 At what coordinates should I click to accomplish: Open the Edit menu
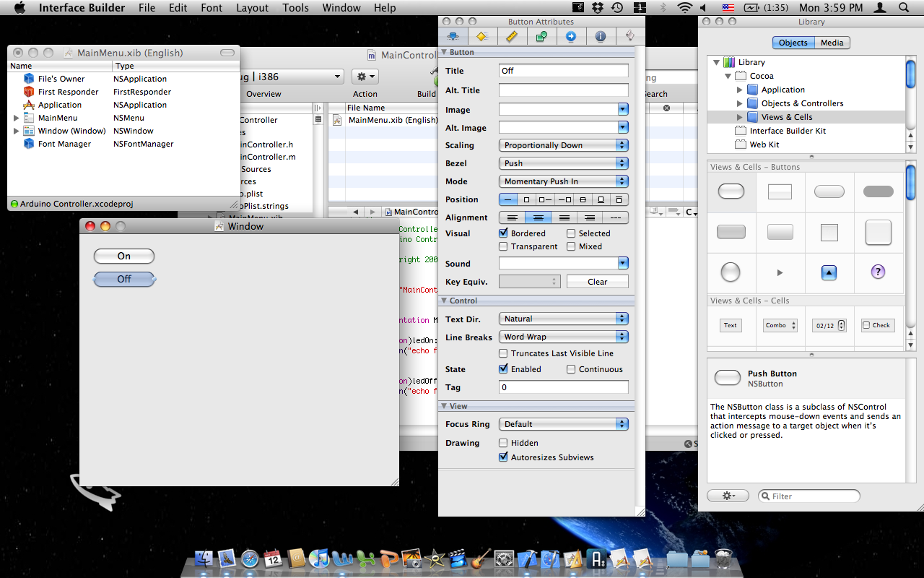178,8
